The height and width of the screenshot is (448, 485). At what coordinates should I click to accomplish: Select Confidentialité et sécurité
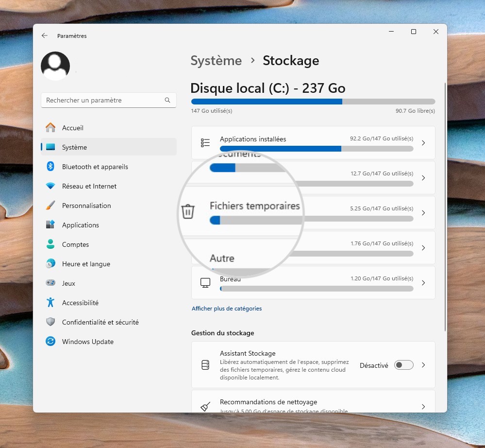pyautogui.click(x=109, y=322)
